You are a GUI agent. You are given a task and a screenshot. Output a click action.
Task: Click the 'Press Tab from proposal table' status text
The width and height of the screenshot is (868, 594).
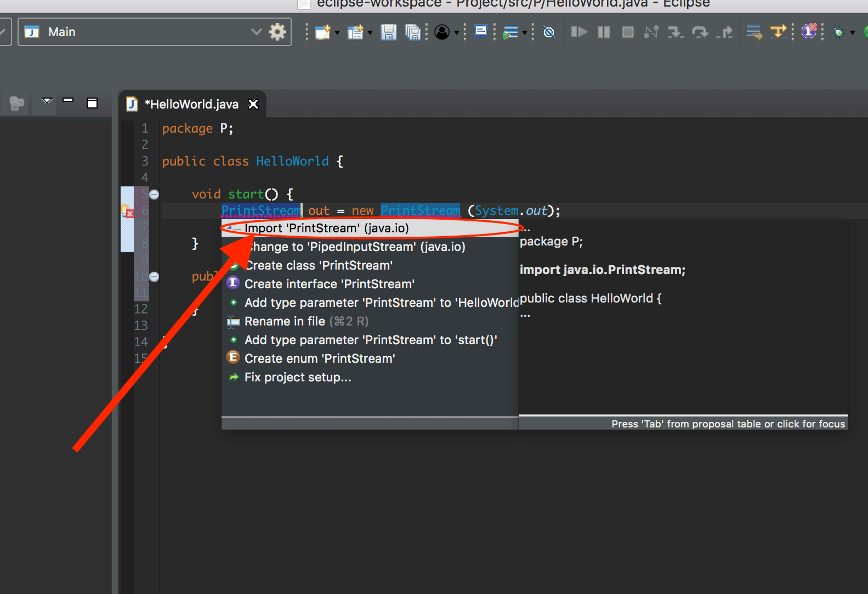pos(728,424)
